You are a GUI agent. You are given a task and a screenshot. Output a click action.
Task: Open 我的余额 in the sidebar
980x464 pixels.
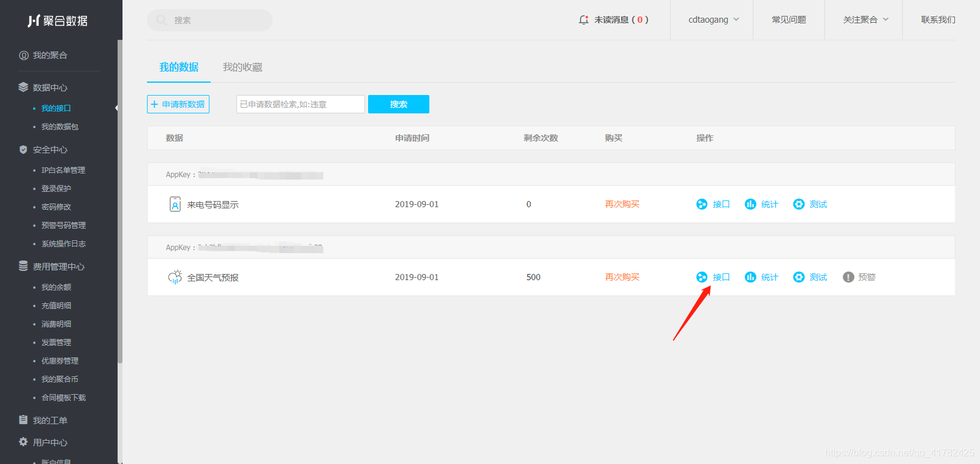56,287
